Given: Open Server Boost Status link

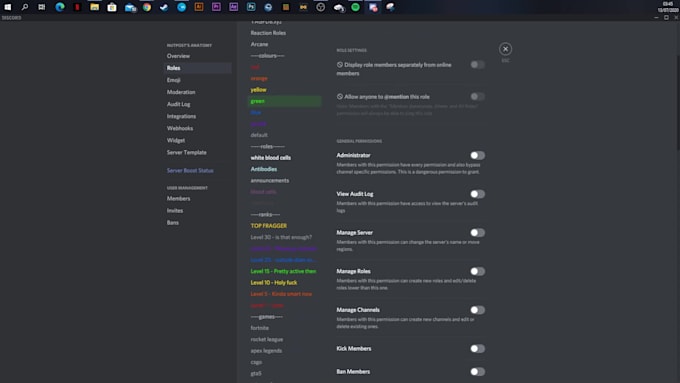Looking at the screenshot, I should pyautogui.click(x=190, y=170).
